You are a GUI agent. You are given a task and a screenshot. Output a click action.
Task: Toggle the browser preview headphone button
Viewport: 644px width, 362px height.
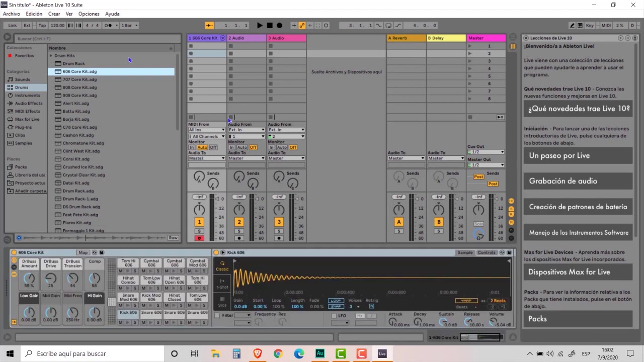pos(19,238)
